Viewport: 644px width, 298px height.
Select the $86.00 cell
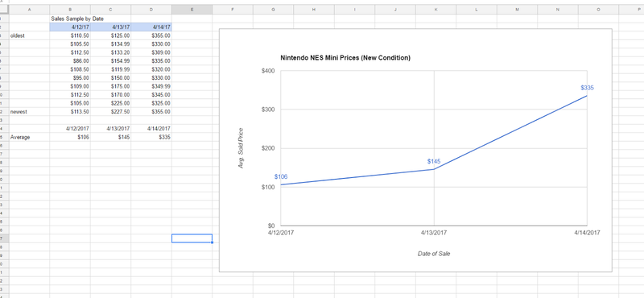[70, 61]
